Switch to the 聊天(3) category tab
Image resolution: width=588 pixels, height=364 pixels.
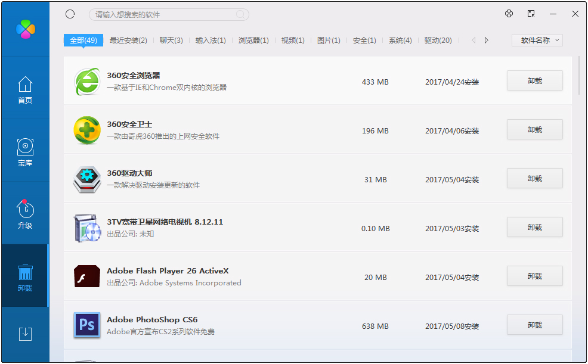[x=171, y=40]
